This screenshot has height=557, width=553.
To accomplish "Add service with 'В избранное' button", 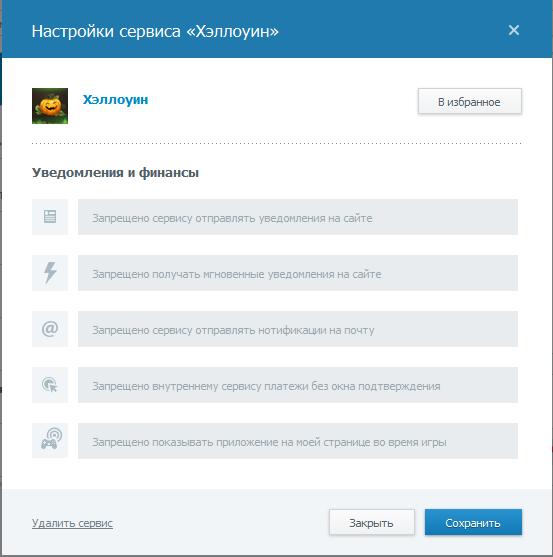I will click(x=470, y=101).
